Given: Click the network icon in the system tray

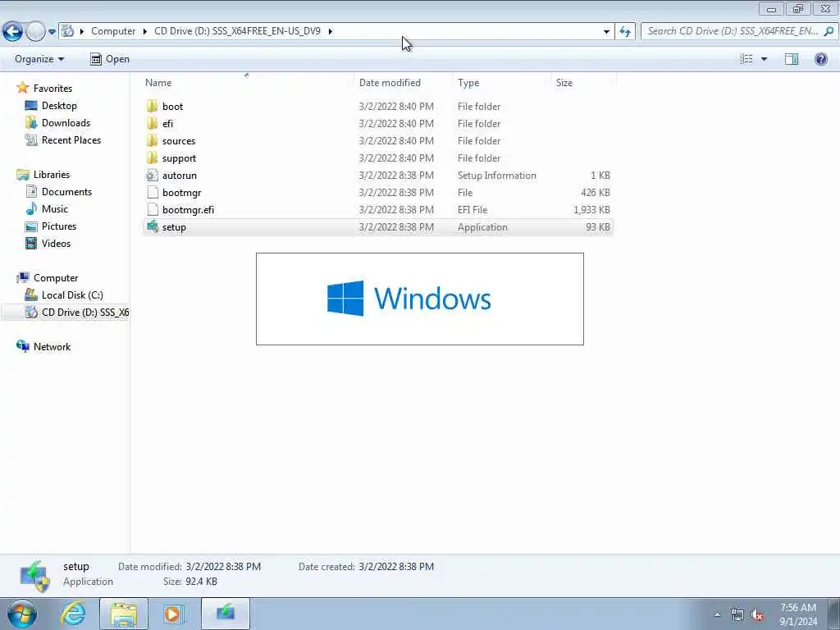Looking at the screenshot, I should pos(737,615).
